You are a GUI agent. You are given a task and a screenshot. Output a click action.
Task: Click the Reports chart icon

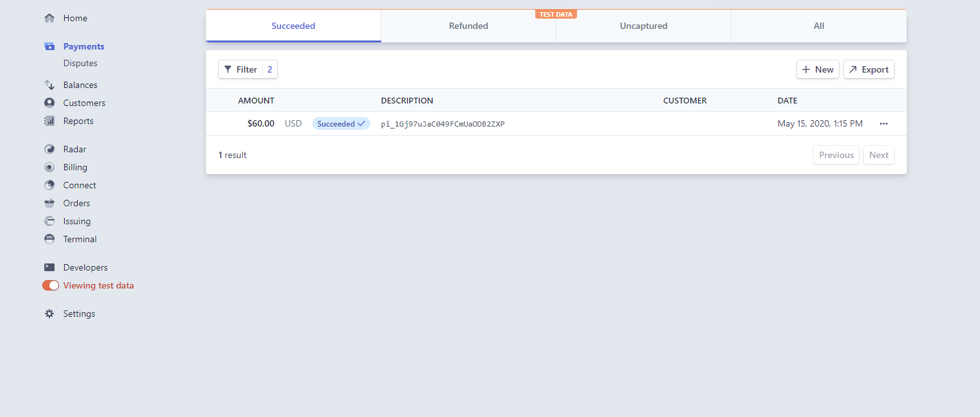click(x=49, y=121)
